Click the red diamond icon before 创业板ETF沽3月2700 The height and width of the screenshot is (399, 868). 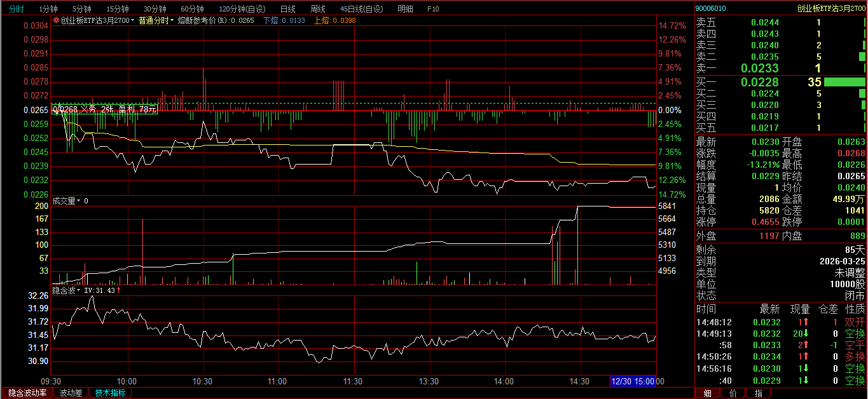[56, 20]
